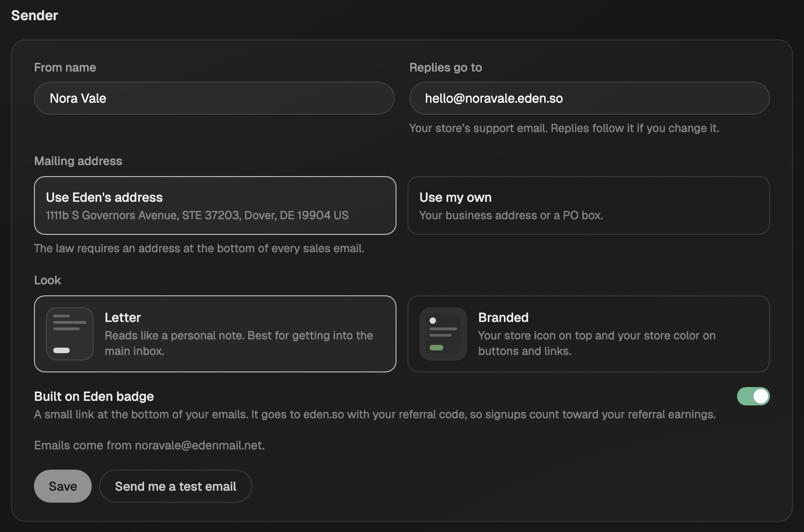Screen dimensions: 804x532
Task: Click the Mailing address label
Action: click(78, 161)
